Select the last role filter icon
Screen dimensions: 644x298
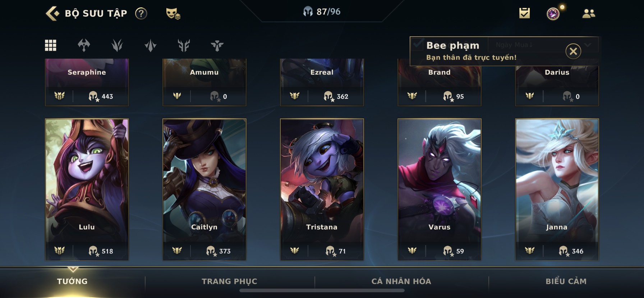[x=217, y=45]
